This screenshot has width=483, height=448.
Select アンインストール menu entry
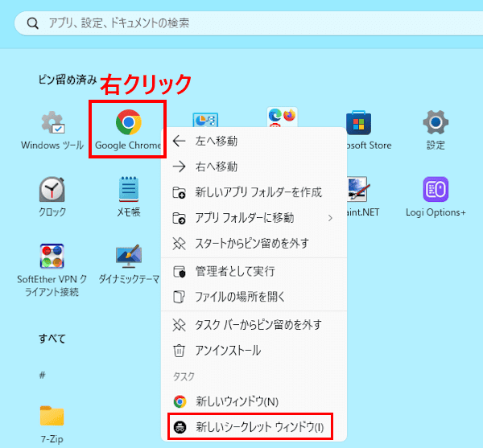coord(254,351)
